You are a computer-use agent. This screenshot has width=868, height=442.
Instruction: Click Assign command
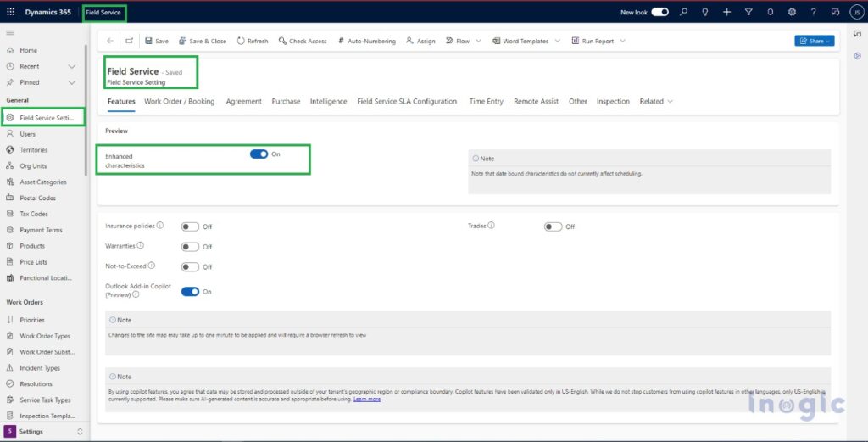point(420,41)
